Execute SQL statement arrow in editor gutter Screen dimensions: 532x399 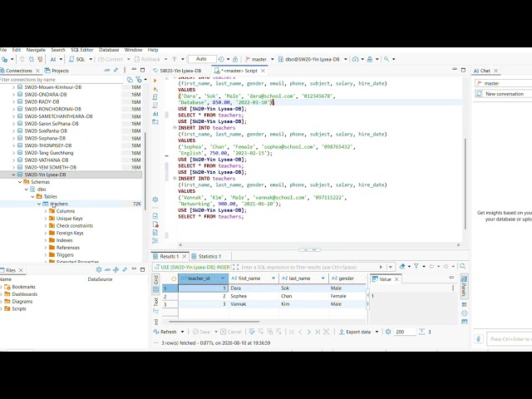click(155, 81)
